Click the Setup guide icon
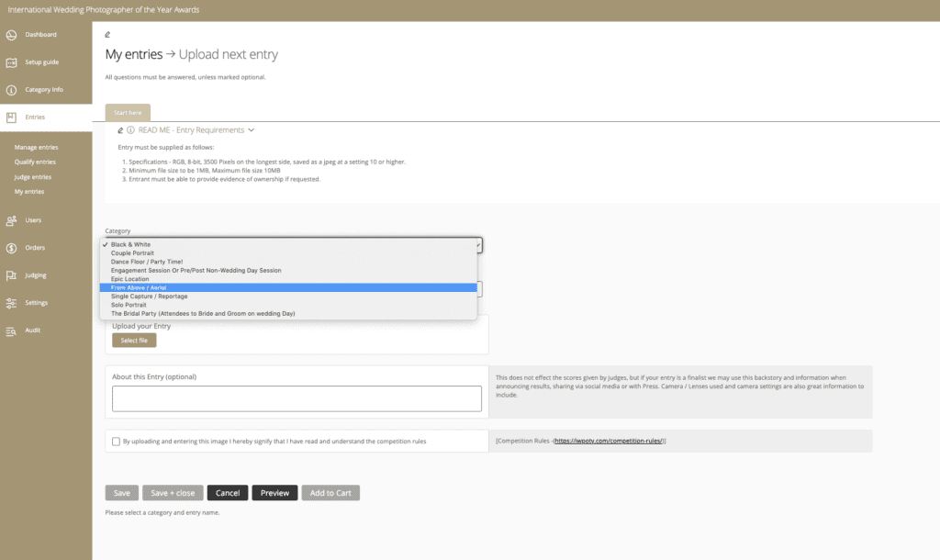This screenshot has width=940, height=560. 11,62
